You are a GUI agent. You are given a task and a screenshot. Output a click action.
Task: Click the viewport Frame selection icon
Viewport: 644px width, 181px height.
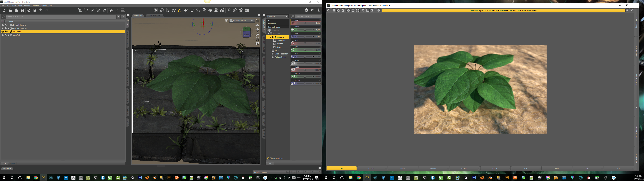point(257,39)
